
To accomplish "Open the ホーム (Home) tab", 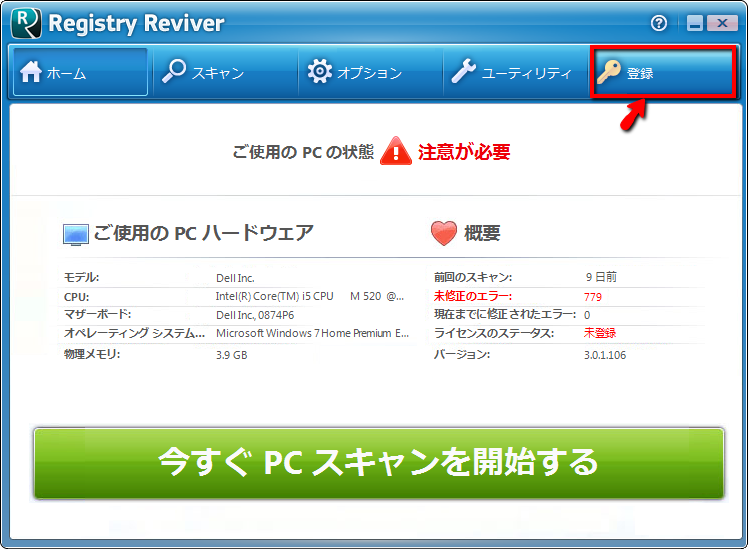I will [80, 72].
